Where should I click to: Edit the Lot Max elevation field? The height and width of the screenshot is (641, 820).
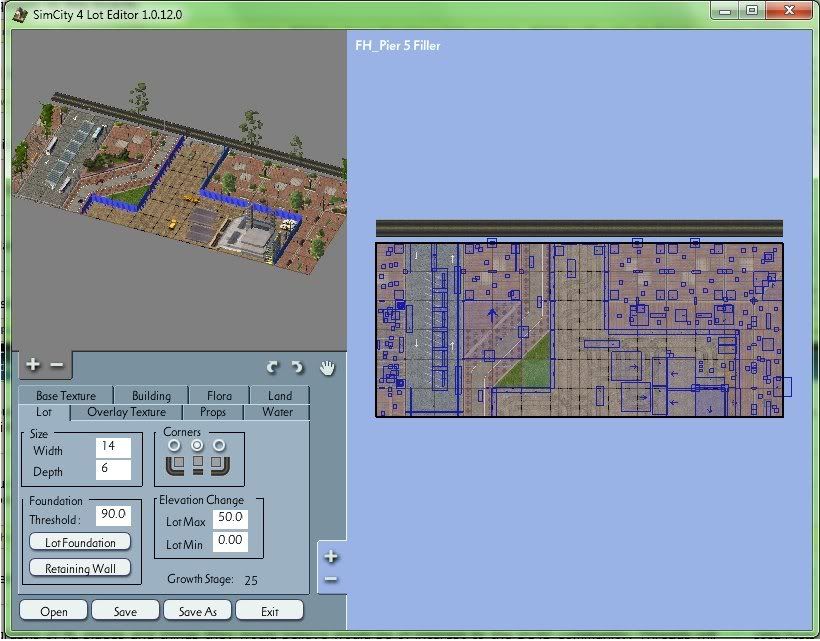click(x=231, y=519)
